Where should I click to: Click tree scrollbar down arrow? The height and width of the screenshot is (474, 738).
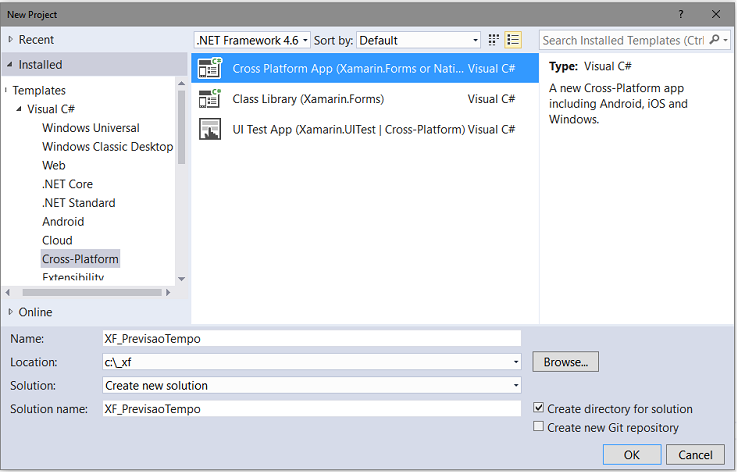[x=182, y=279]
